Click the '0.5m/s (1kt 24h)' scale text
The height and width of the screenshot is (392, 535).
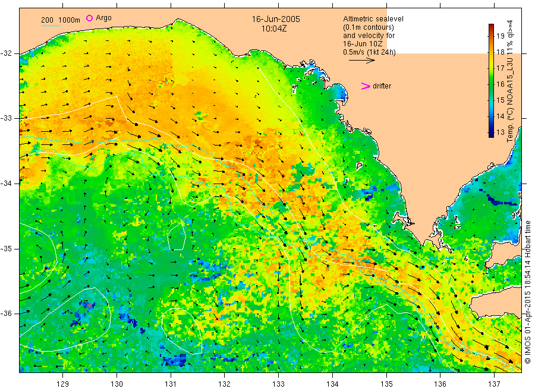tap(369, 52)
